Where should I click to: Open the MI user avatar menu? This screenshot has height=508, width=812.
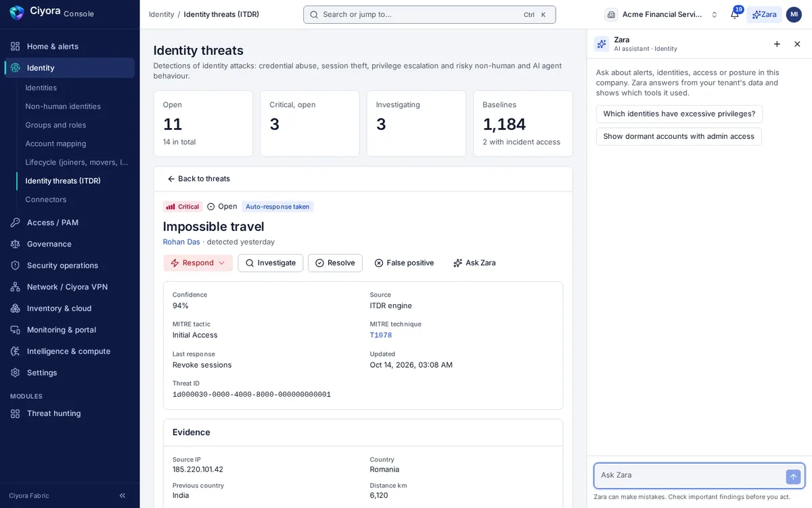pyautogui.click(x=794, y=14)
